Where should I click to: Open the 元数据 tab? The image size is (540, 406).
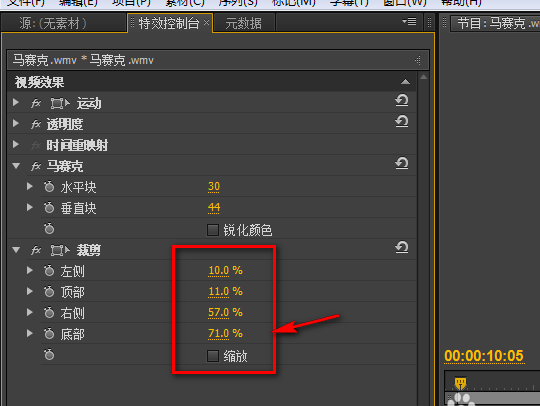(x=243, y=23)
